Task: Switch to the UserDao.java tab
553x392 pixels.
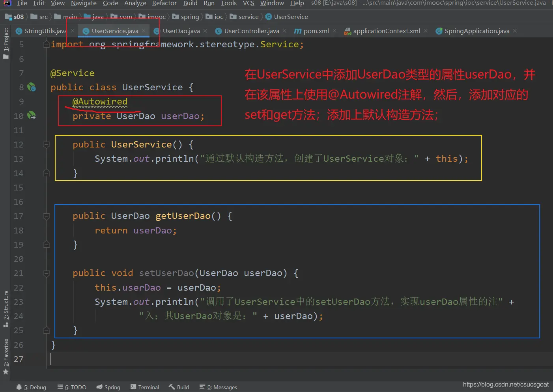Action: coord(181,31)
